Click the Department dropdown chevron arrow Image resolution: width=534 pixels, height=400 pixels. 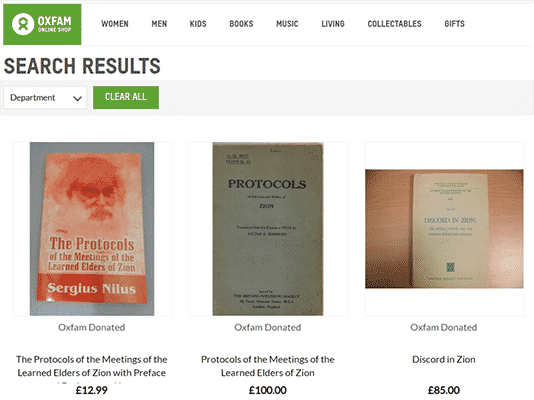pos(77,98)
